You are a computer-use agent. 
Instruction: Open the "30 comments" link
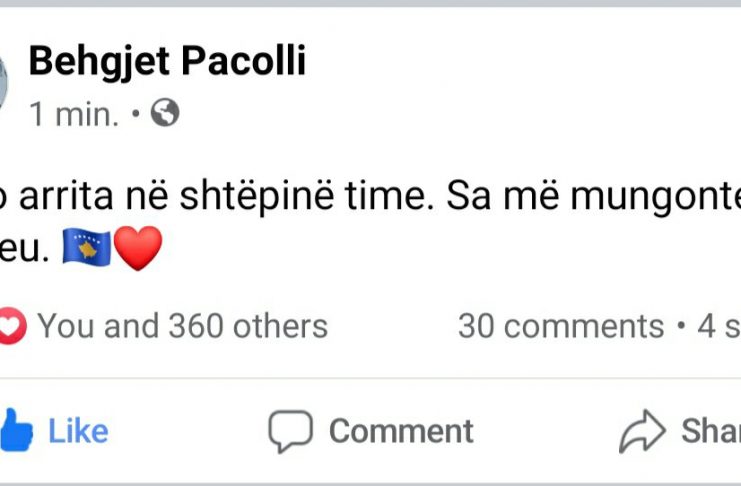(561, 326)
